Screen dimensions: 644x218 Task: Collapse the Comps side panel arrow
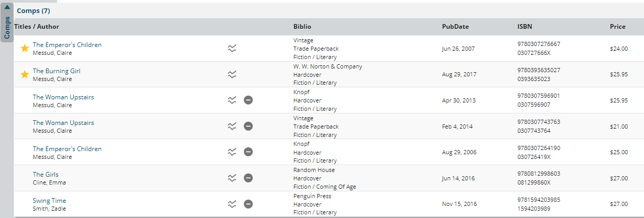[x=7, y=7]
